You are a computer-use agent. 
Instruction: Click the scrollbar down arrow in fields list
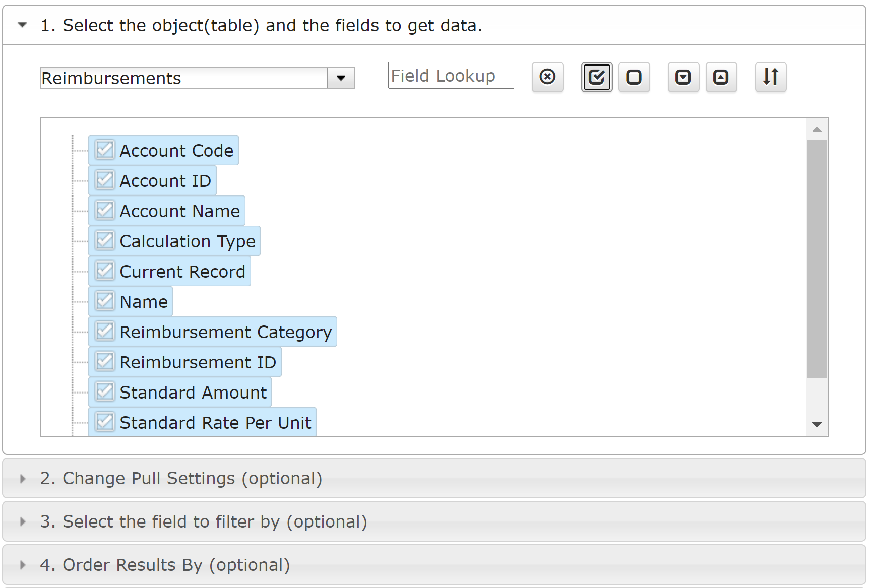tap(817, 425)
